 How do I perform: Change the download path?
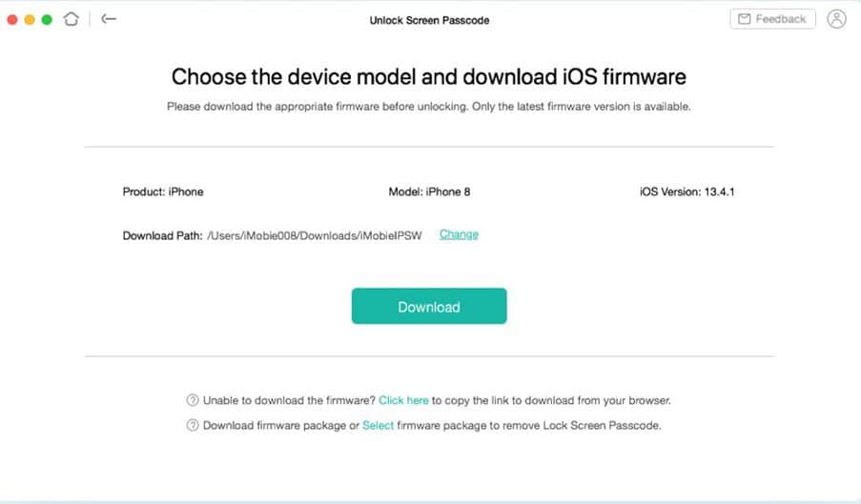tap(459, 234)
